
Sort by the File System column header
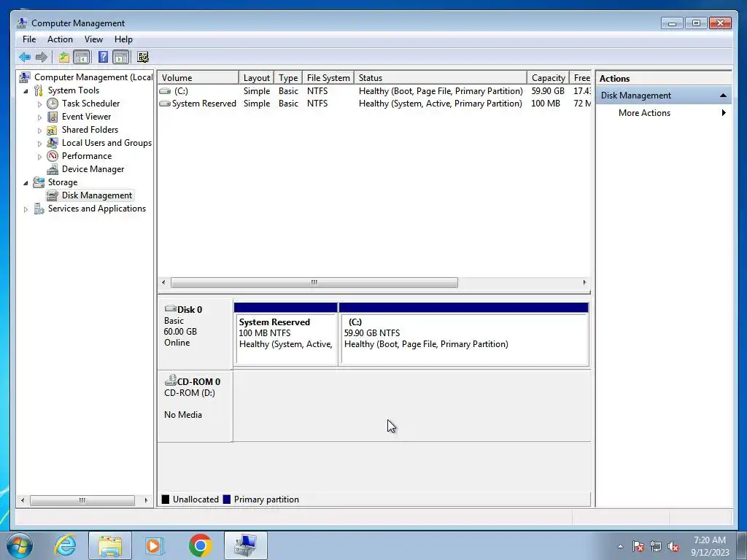[328, 77]
